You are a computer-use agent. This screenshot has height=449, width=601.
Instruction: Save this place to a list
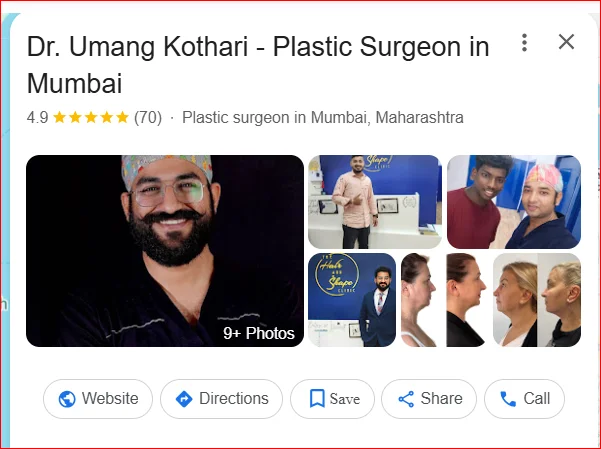332,399
